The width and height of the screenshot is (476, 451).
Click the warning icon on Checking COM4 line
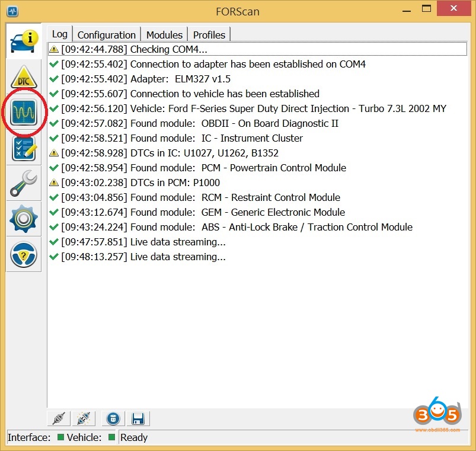(54, 49)
